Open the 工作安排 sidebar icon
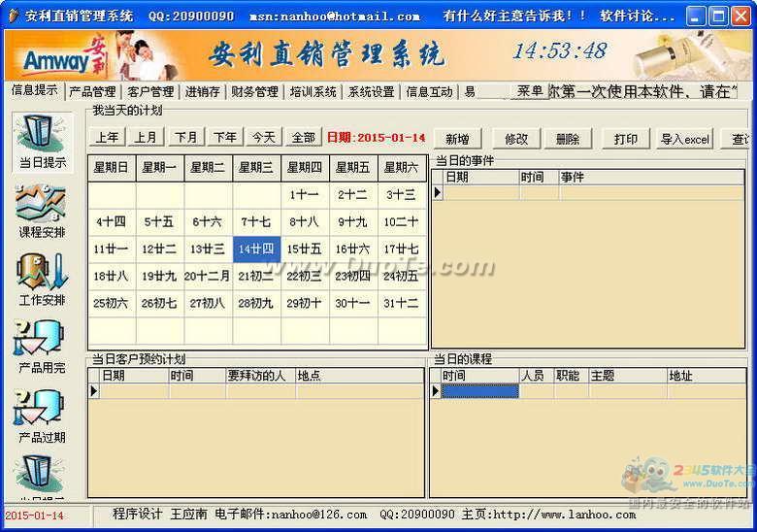This screenshot has height=532, width=757. (42, 280)
